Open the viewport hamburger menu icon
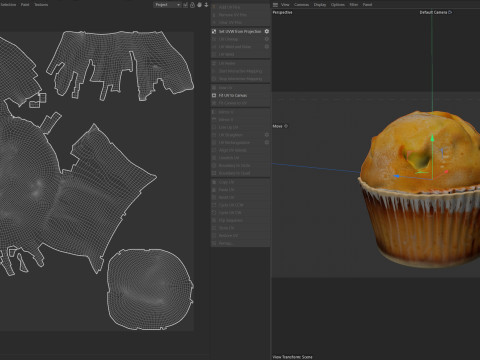Viewport: 480px width, 360px height. (x=275, y=5)
